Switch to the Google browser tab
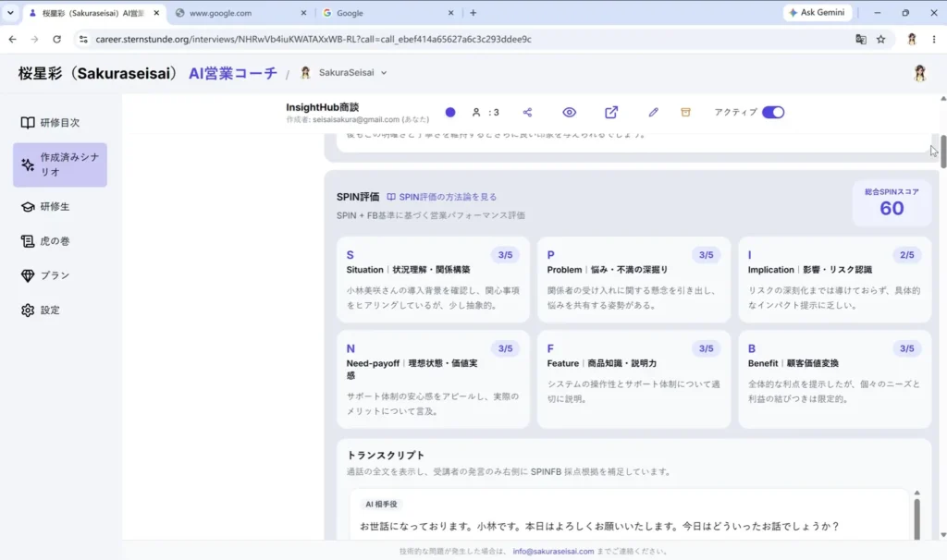The height and width of the screenshot is (560, 947). pos(387,13)
